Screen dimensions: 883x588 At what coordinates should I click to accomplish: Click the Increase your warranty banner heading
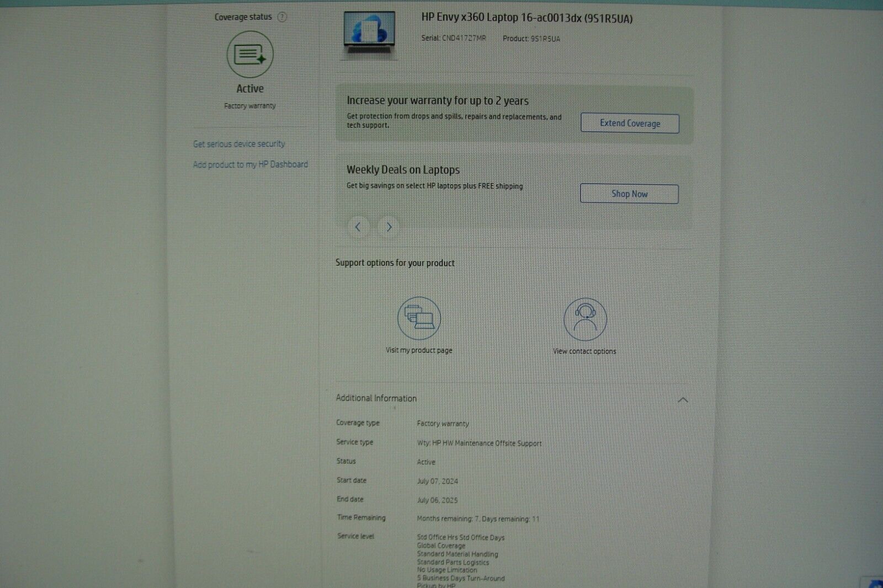(x=437, y=101)
